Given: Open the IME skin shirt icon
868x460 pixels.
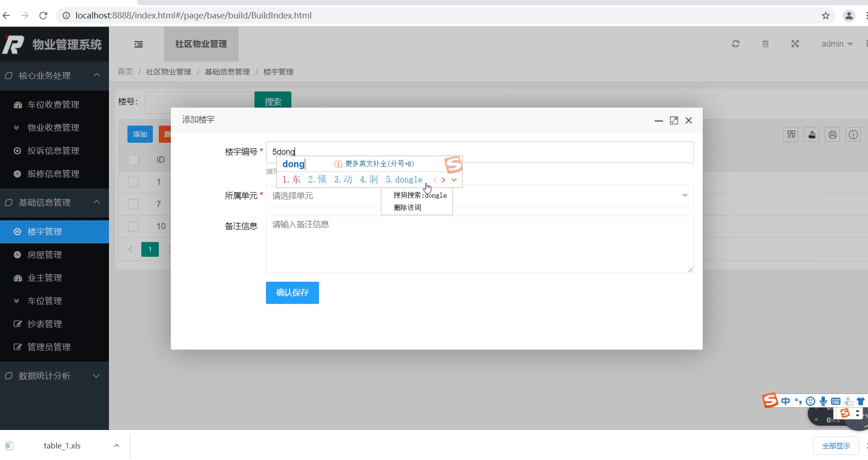Looking at the screenshot, I should 861,401.
